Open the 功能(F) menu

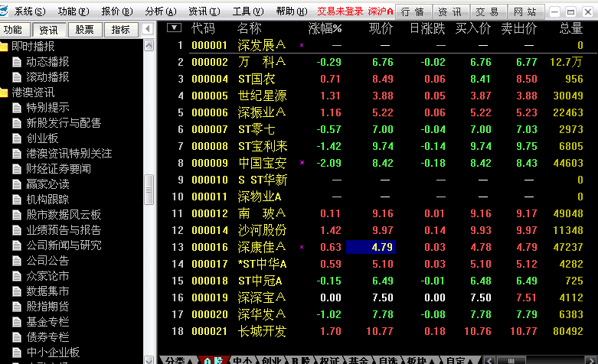[x=74, y=11]
